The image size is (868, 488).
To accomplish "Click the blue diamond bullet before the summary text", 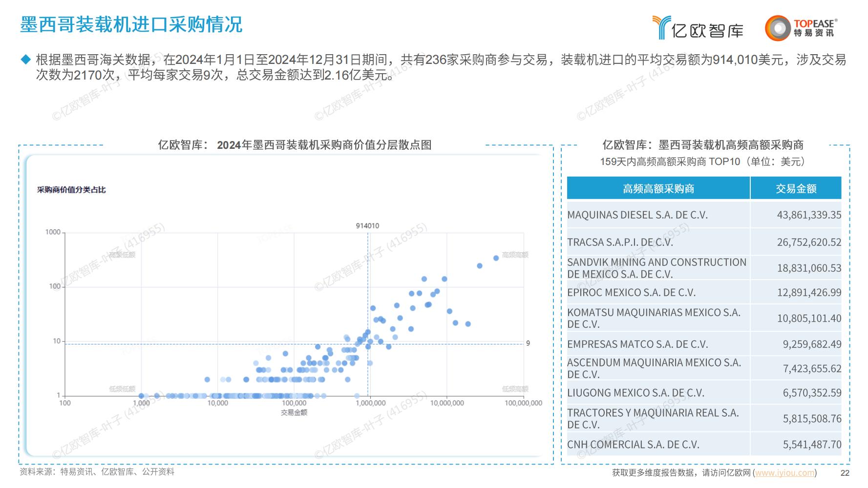I will (x=26, y=60).
